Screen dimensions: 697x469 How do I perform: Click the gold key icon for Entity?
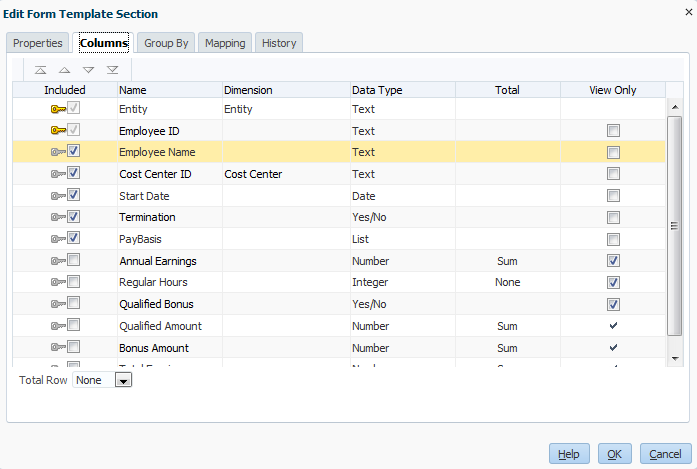(x=57, y=109)
